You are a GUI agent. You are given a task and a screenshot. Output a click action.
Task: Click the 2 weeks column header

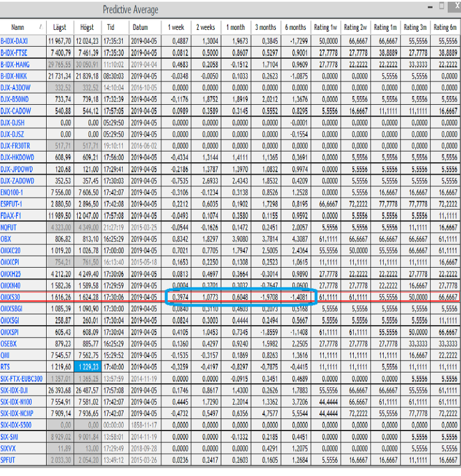(x=206, y=28)
